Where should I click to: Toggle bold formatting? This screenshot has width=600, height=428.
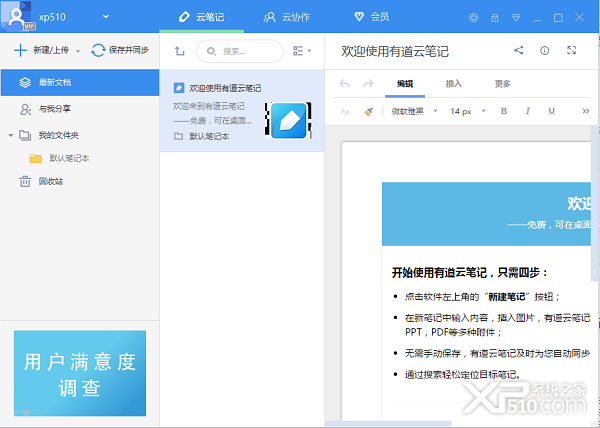504,111
